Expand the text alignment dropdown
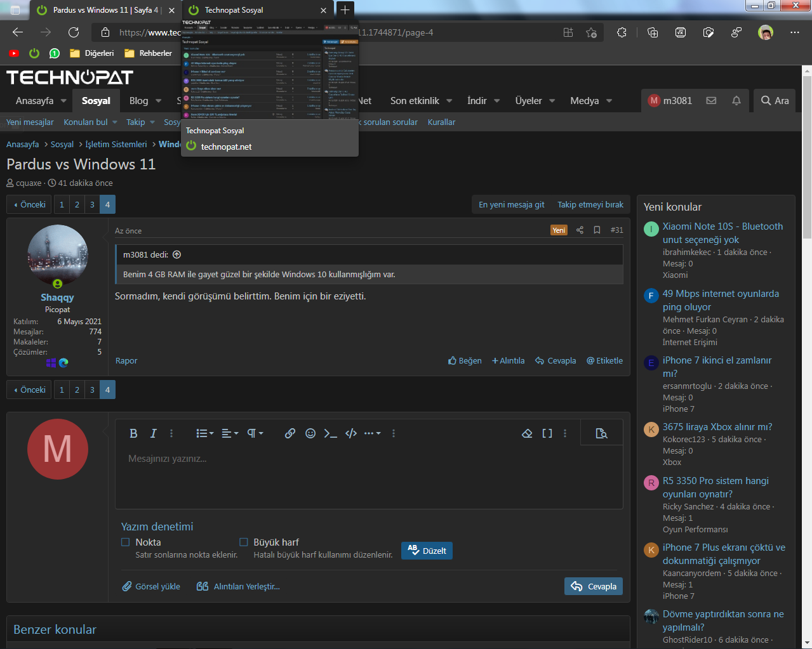812x649 pixels. [x=230, y=433]
